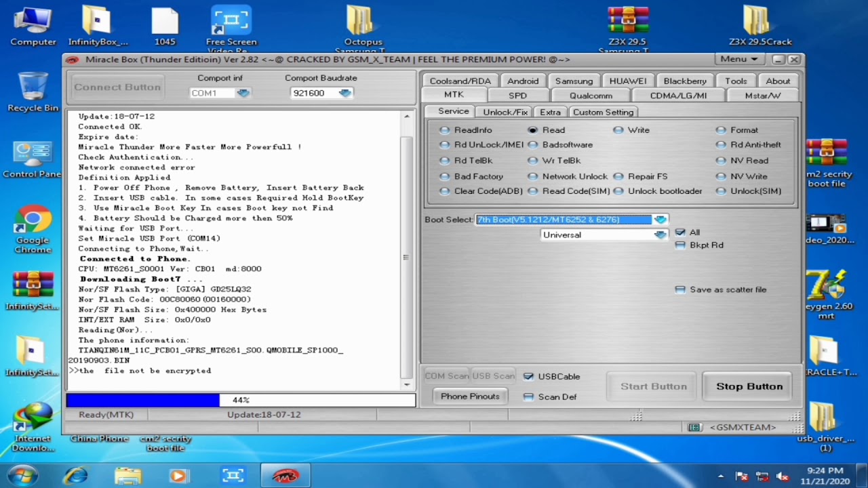
Task: Switch to the SPD tab
Action: [x=517, y=96]
